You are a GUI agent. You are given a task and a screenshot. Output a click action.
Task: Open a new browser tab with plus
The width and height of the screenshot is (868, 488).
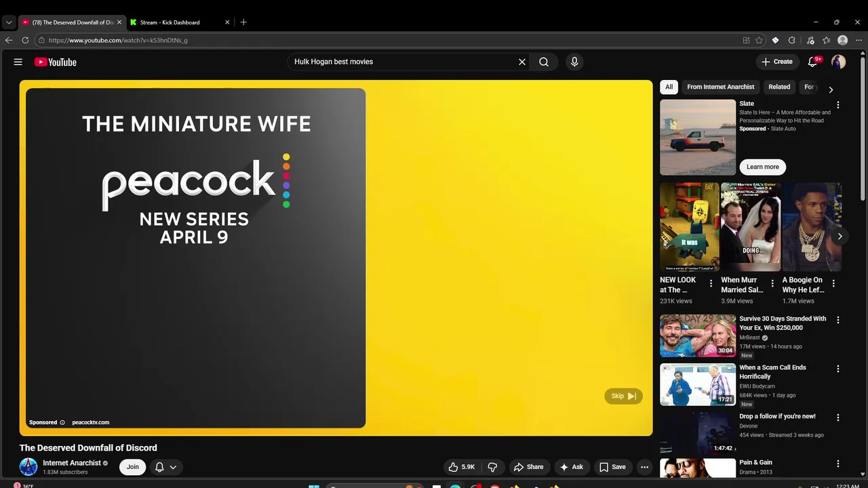[x=243, y=22]
